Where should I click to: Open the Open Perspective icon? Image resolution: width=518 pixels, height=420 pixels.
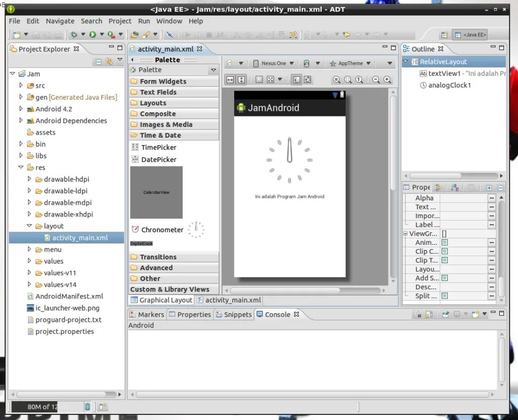(x=444, y=35)
